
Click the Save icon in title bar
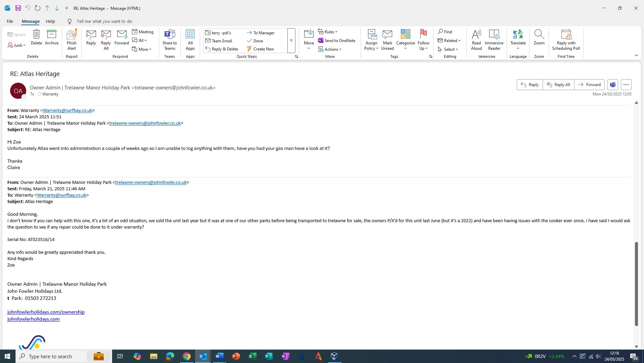pos(18,8)
